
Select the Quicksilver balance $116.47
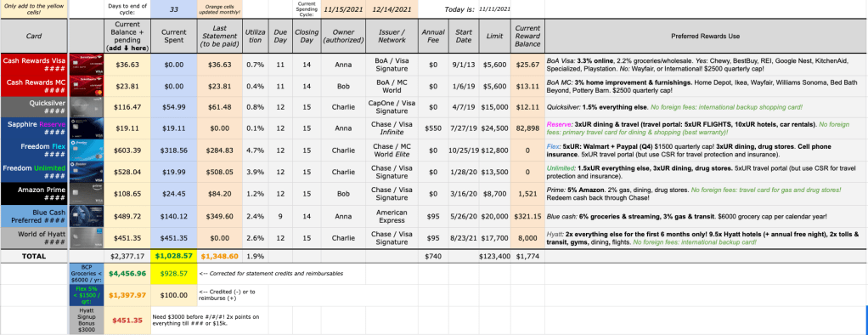tap(127, 108)
